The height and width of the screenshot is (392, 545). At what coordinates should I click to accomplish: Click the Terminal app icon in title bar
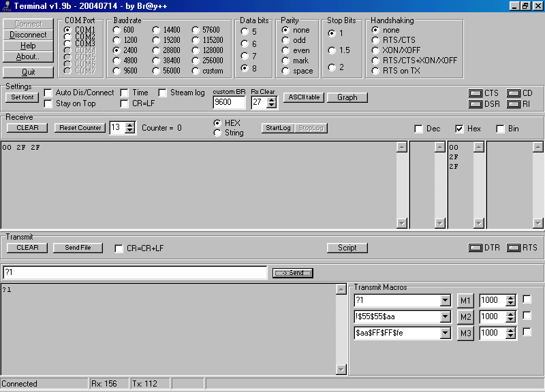[6, 6]
